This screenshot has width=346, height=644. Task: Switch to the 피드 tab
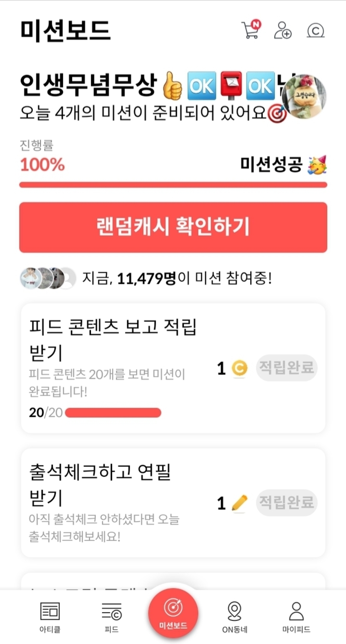click(111, 616)
